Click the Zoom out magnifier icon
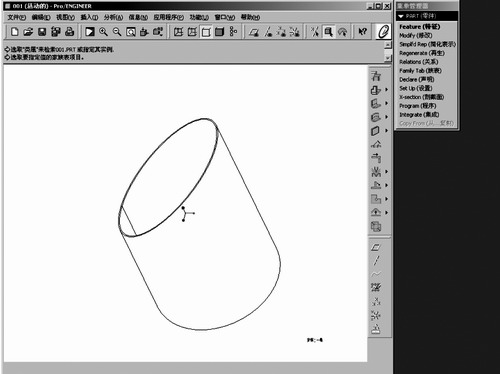The height and width of the screenshot is (374, 500). [117, 32]
